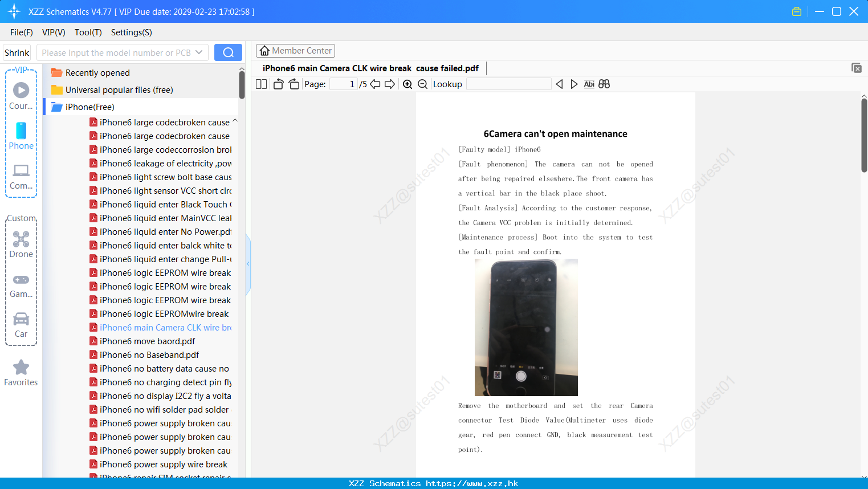Open iPhone6 large codeccorrosion file
This screenshot has width=868, height=489.
point(161,150)
